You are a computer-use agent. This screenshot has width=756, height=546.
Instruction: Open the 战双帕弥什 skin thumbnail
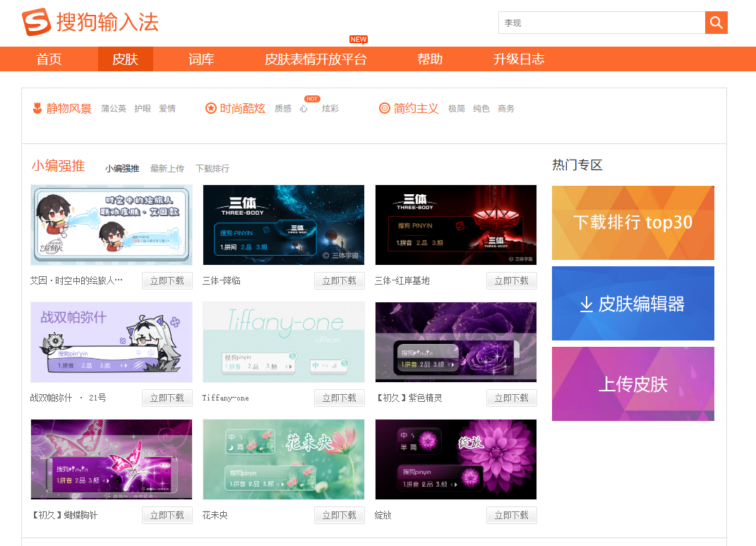pyautogui.click(x=112, y=343)
